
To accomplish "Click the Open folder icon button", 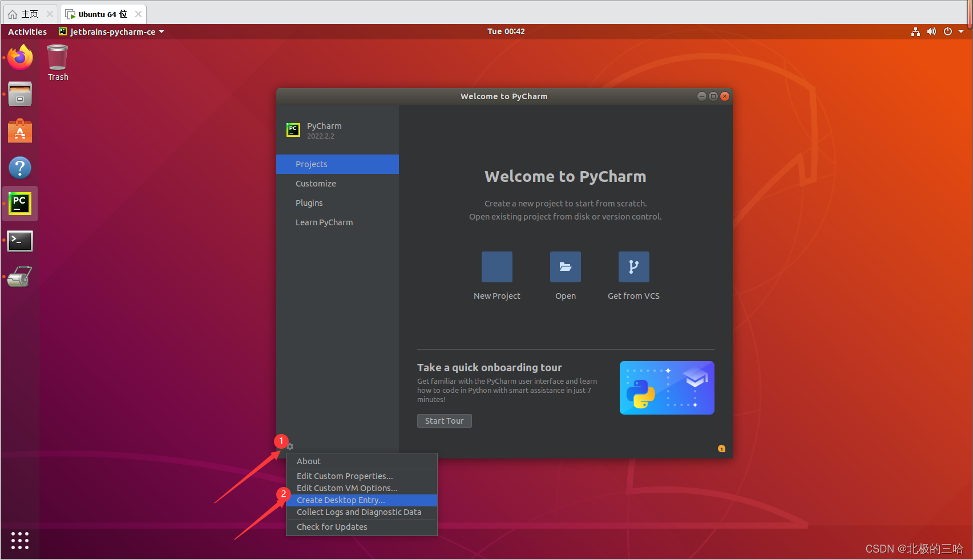I will click(566, 267).
